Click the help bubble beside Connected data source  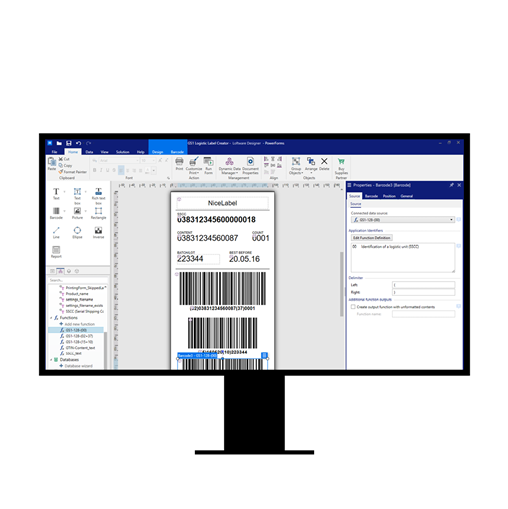coord(459,219)
